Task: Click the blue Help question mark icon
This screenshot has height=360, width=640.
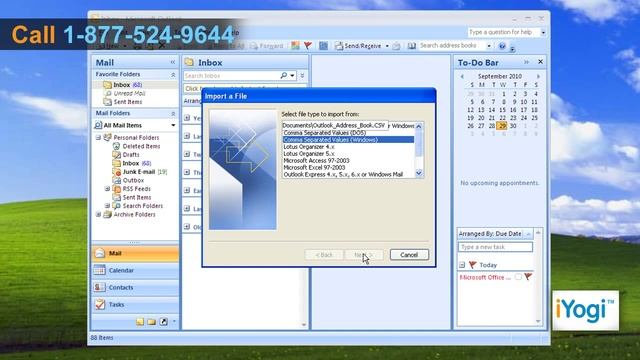Action: [502, 46]
